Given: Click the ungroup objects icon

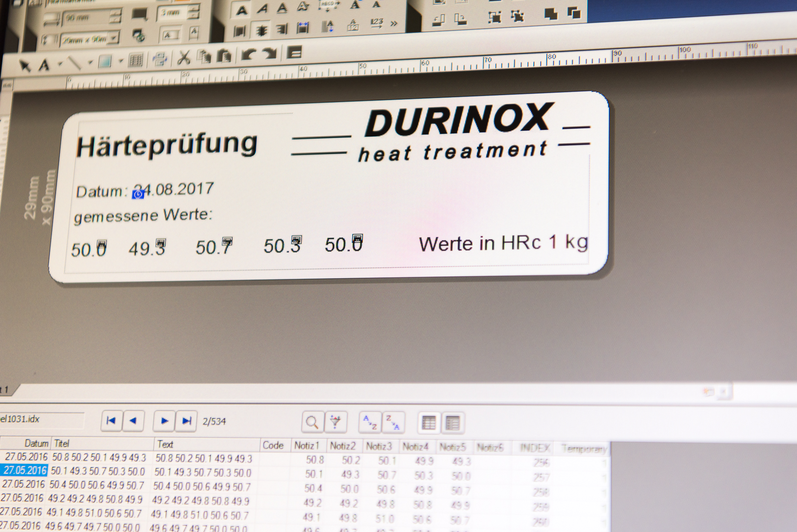Looking at the screenshot, I should coord(517,16).
